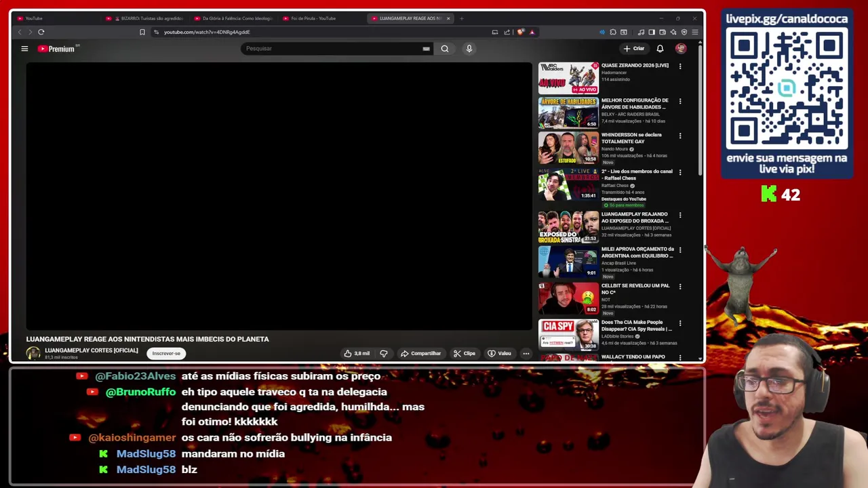Click the Compartilhar share button
Viewport: 868px width, 488px height.
[x=420, y=353]
